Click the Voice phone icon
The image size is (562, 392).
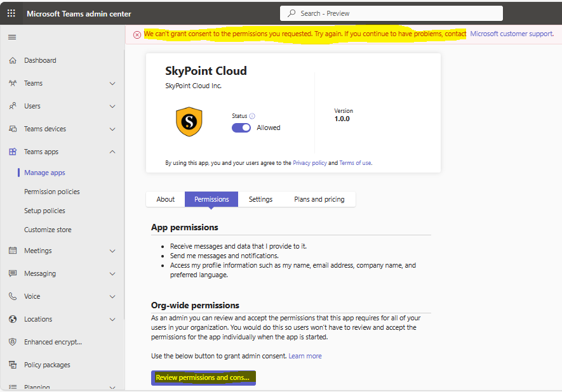(13, 296)
